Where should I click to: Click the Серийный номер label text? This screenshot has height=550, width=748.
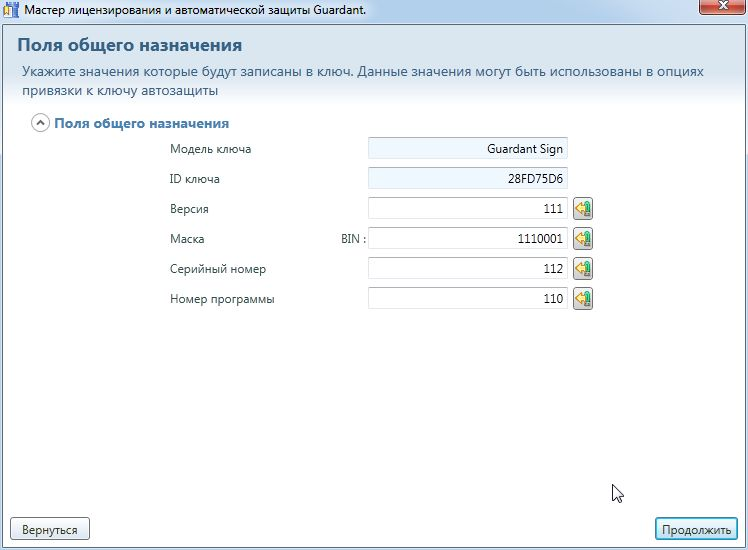coord(218,269)
